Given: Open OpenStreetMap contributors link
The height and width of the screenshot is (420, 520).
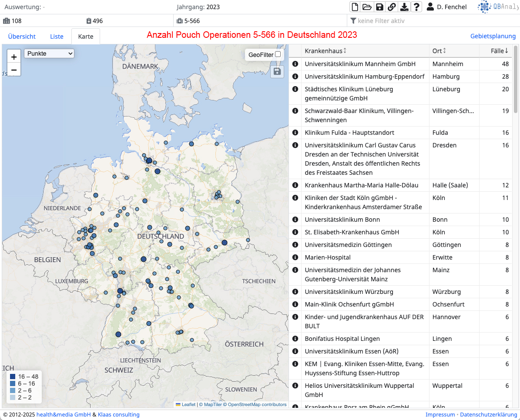Looking at the screenshot, I should (x=255, y=404).
